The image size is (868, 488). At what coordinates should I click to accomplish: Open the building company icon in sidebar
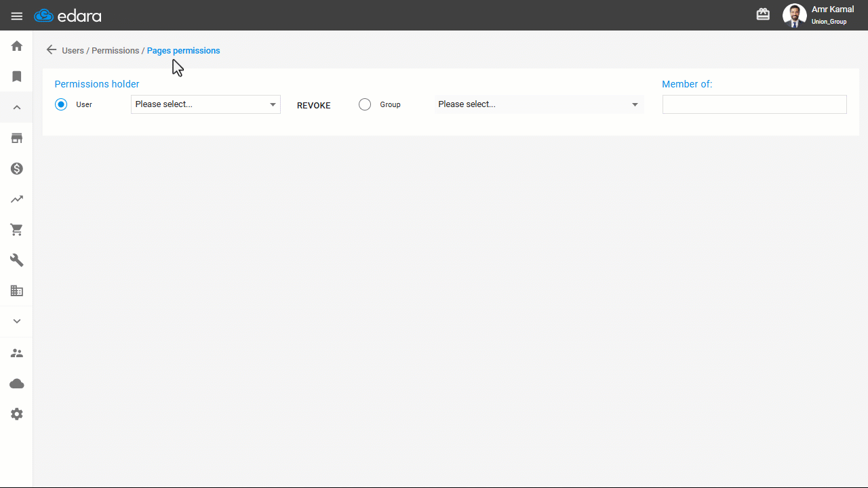pos(17,291)
